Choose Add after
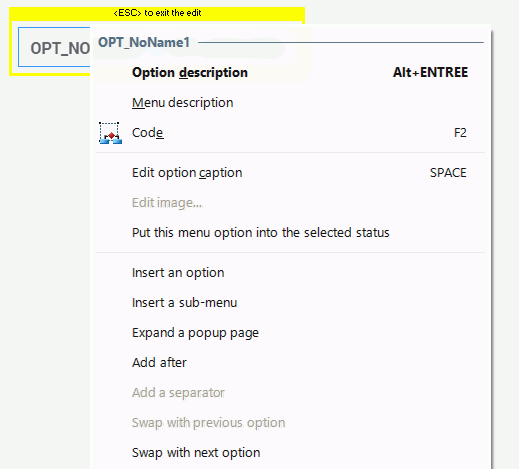Image resolution: width=519 pixels, height=469 pixels. (x=290, y=363)
